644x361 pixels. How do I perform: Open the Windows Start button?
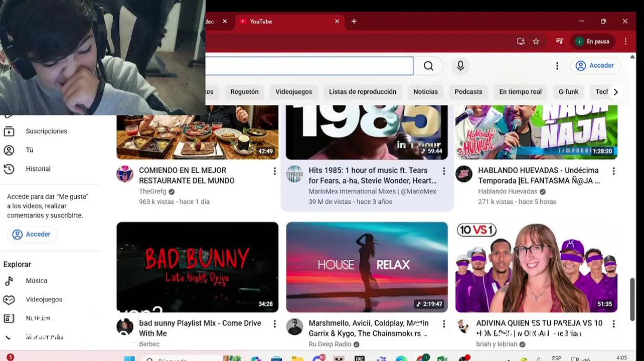[x=129, y=358]
